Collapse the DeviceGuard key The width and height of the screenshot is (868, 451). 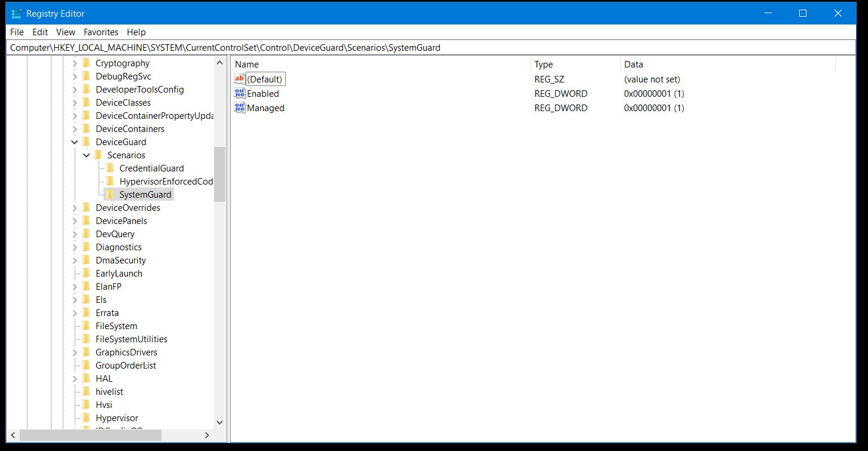point(75,142)
